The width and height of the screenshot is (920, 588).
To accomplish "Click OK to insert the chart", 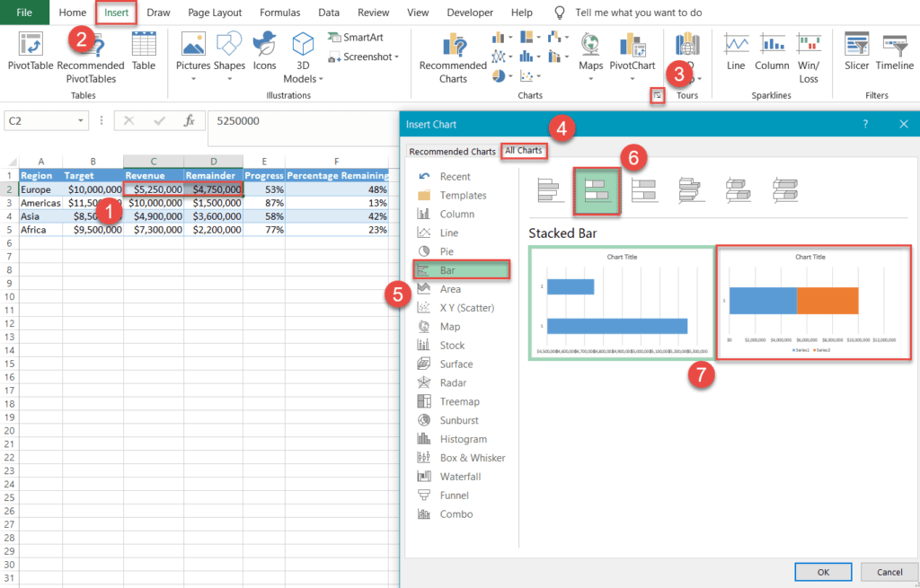I will [x=823, y=572].
